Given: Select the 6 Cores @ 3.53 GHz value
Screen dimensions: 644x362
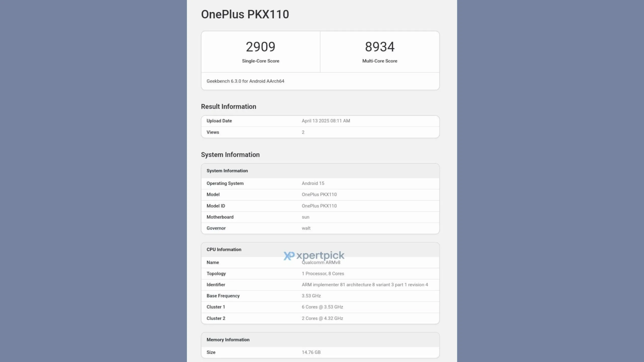Looking at the screenshot, I should point(322,307).
